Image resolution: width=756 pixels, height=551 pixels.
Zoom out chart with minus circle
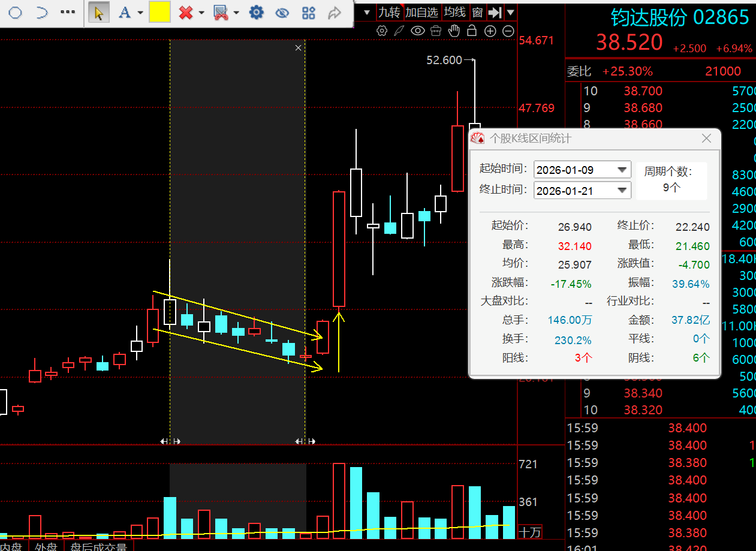[508, 31]
